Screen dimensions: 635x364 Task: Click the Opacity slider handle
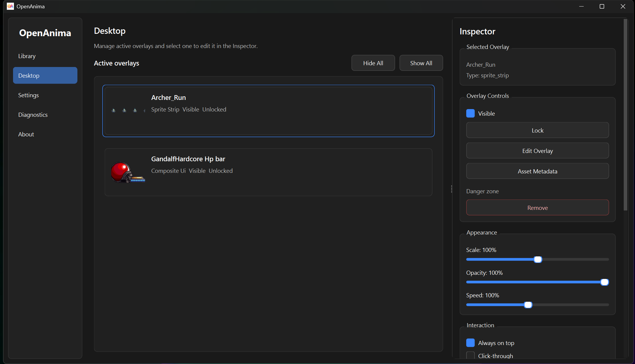click(604, 282)
